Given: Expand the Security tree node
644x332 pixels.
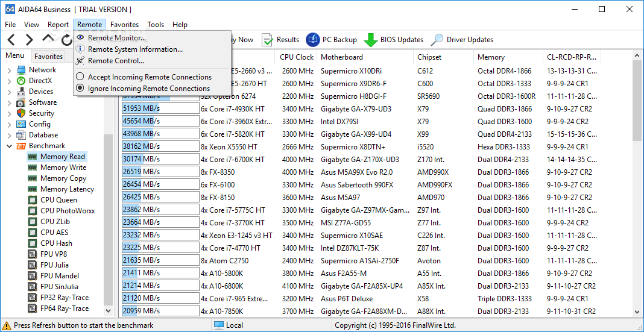Looking at the screenshot, I should pyautogui.click(x=10, y=114).
